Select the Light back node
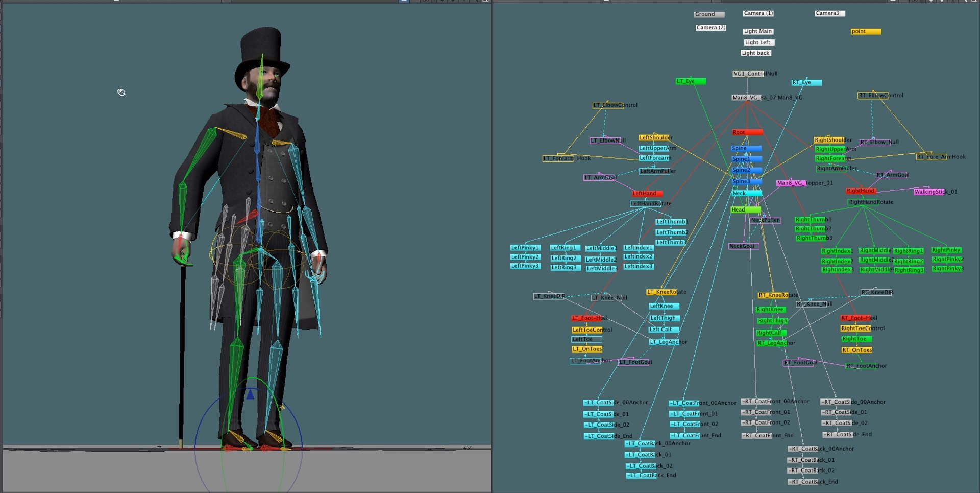980x493 pixels. [756, 53]
